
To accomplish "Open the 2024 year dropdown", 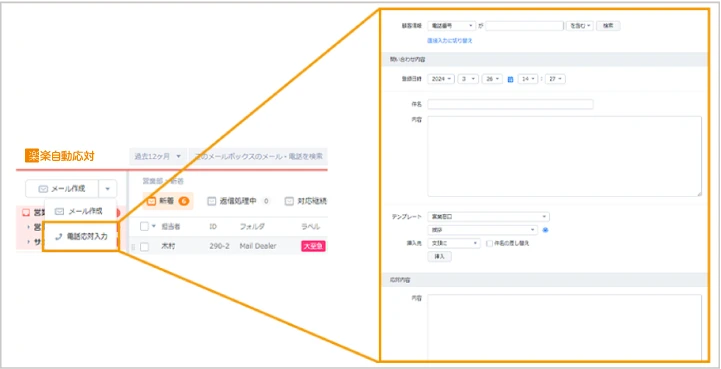I will (x=441, y=79).
